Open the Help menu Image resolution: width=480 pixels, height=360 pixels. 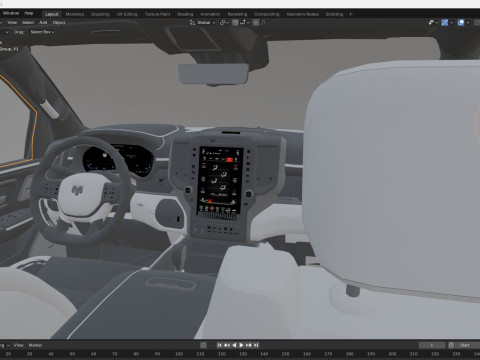coord(29,13)
